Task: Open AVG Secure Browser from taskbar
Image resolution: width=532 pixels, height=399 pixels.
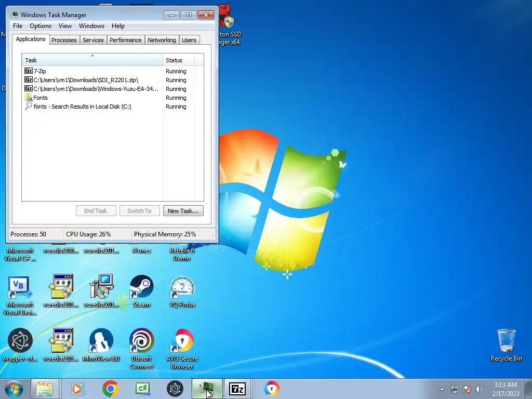Action: point(271,389)
